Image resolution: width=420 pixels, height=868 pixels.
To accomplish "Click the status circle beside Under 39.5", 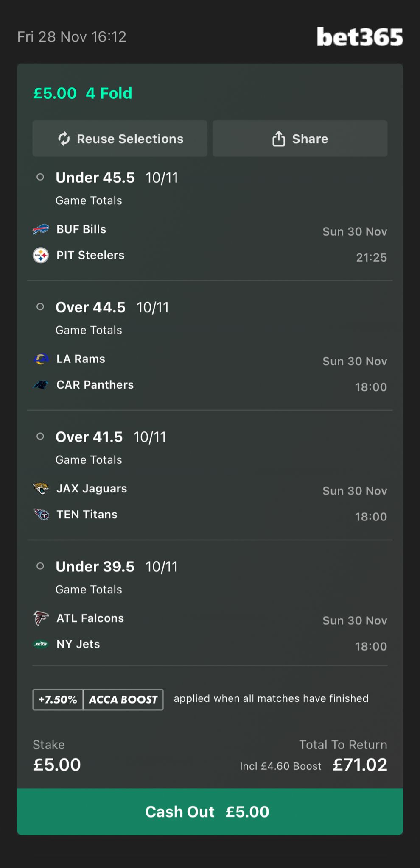I will click(40, 566).
